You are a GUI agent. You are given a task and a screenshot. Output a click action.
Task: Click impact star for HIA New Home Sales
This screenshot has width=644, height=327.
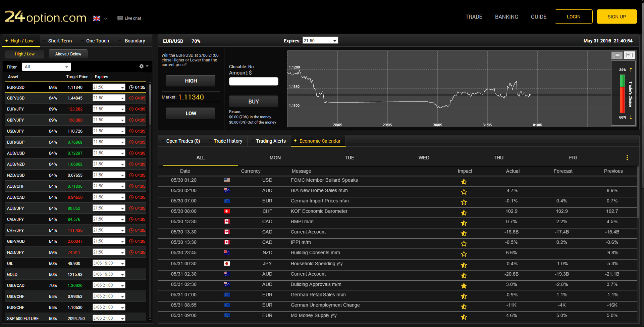(464, 192)
